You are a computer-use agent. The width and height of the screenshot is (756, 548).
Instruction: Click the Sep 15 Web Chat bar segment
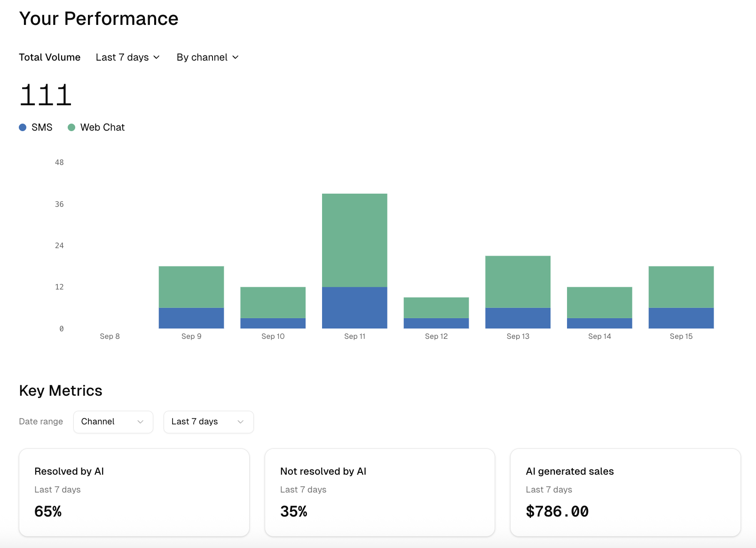coord(681,287)
